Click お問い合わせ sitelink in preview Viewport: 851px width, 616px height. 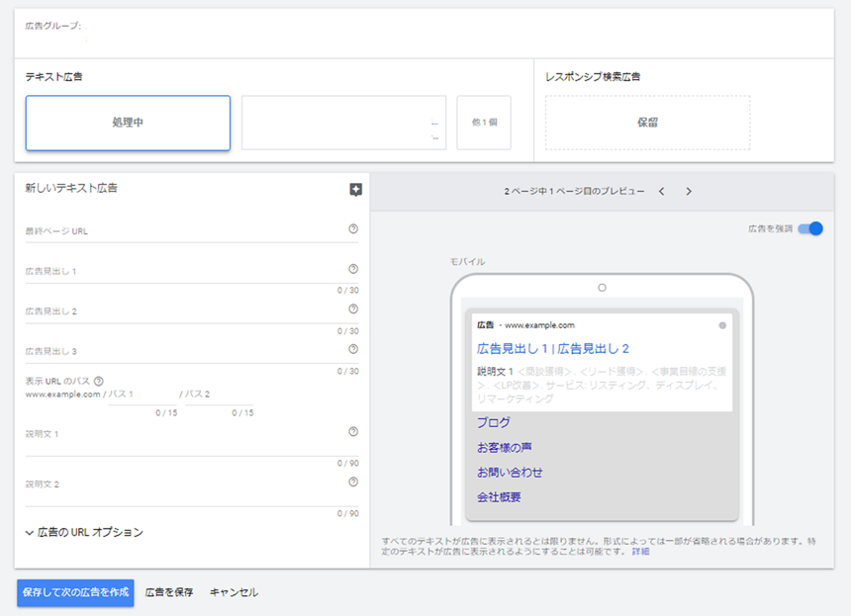510,473
